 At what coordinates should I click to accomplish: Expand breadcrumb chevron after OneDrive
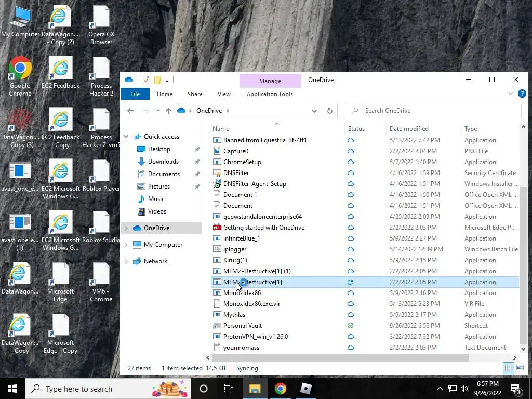[228, 111]
